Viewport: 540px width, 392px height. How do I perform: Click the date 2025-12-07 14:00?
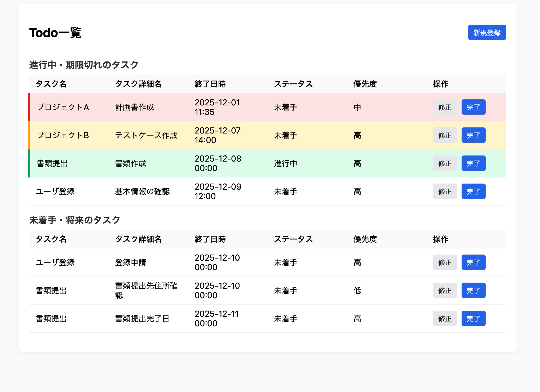point(218,135)
